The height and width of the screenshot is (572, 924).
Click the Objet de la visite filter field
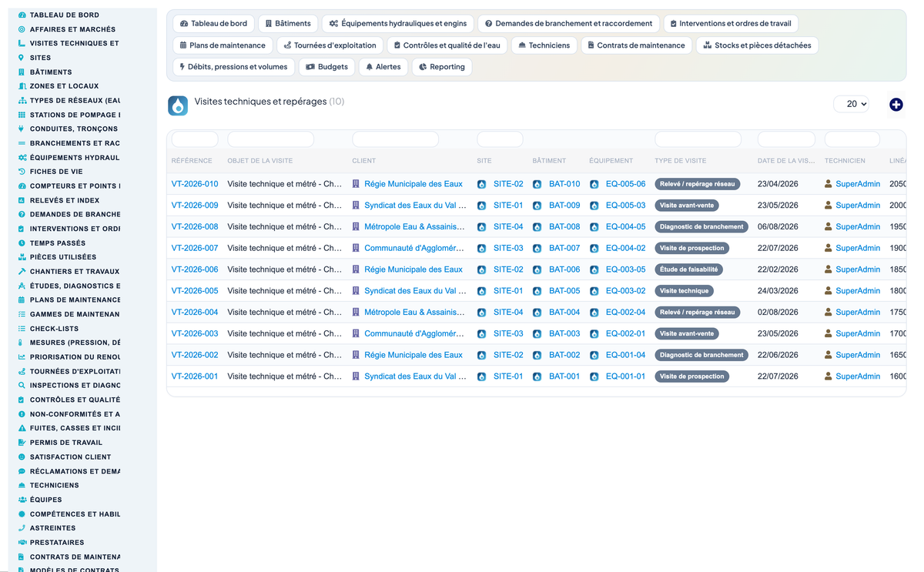pos(271,139)
